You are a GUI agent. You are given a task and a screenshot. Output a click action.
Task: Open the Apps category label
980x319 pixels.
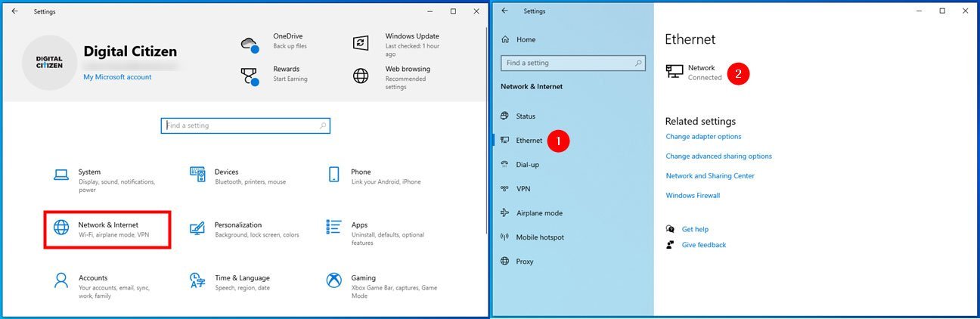[x=359, y=225]
